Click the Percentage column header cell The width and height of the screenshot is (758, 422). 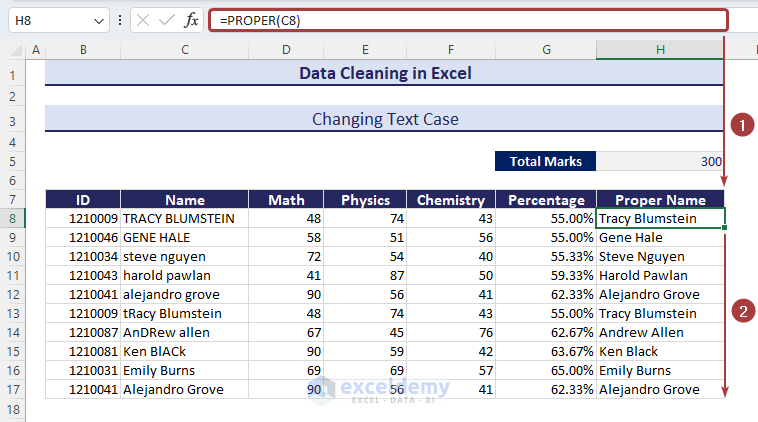pyautogui.click(x=546, y=199)
